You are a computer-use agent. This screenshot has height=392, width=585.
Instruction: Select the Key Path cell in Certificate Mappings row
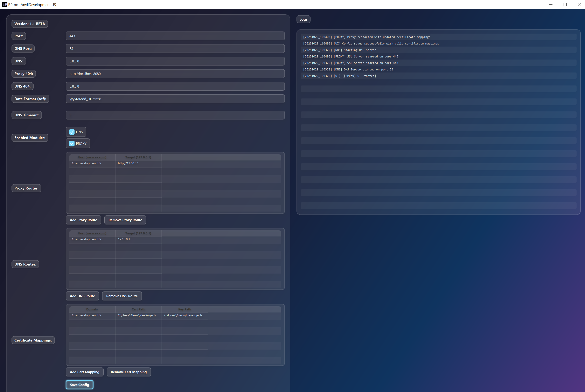point(185,316)
